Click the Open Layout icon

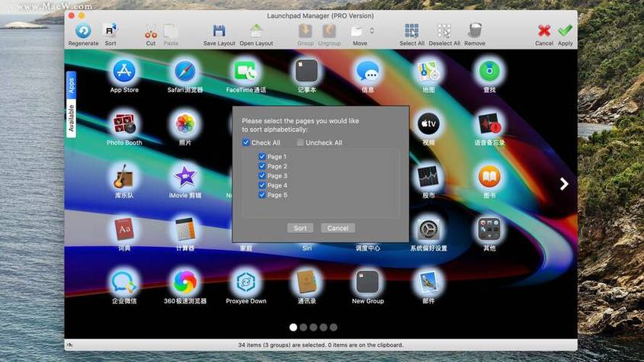pos(256,31)
